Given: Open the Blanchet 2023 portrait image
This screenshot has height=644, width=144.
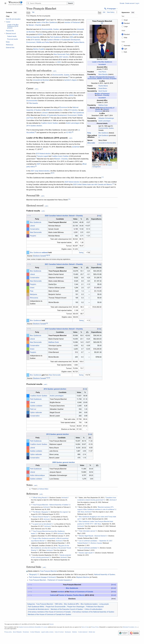Looking at the screenshot, I should pyautogui.click(x=102, y=42).
